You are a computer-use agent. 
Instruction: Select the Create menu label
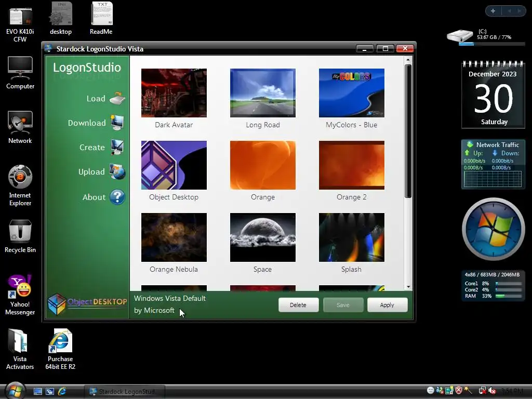coord(92,147)
